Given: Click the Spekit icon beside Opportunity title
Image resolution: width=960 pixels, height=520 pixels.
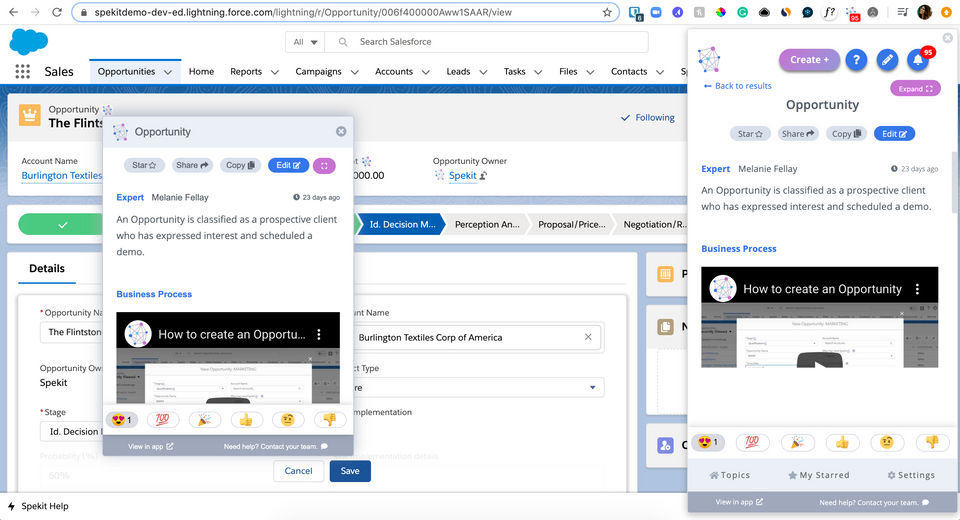Looking at the screenshot, I should click(x=108, y=110).
